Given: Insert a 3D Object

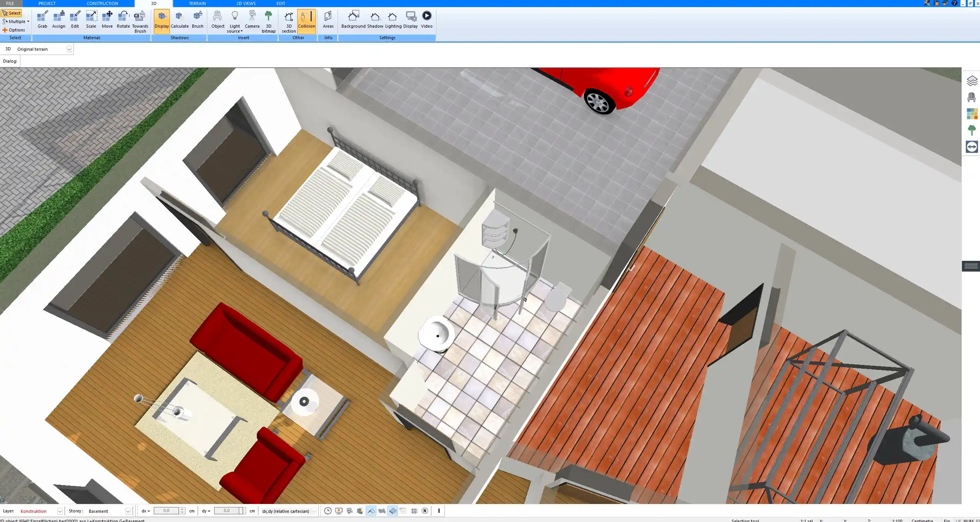Looking at the screenshot, I should pyautogui.click(x=218, y=20).
